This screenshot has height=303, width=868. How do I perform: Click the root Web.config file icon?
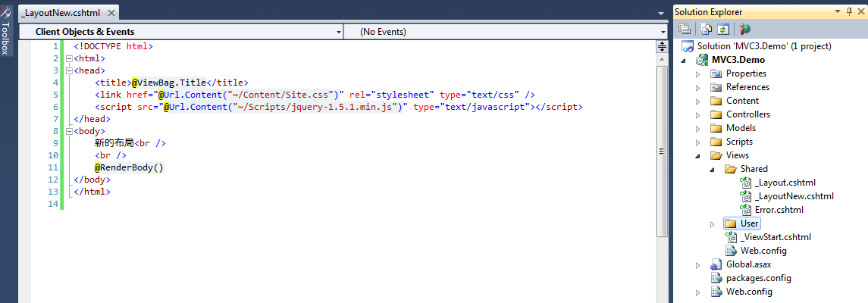click(716, 292)
